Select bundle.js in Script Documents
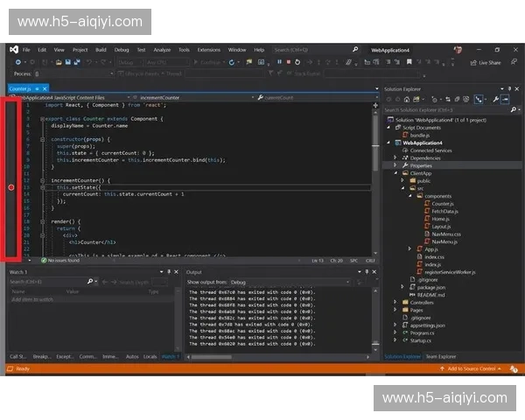 click(x=420, y=136)
